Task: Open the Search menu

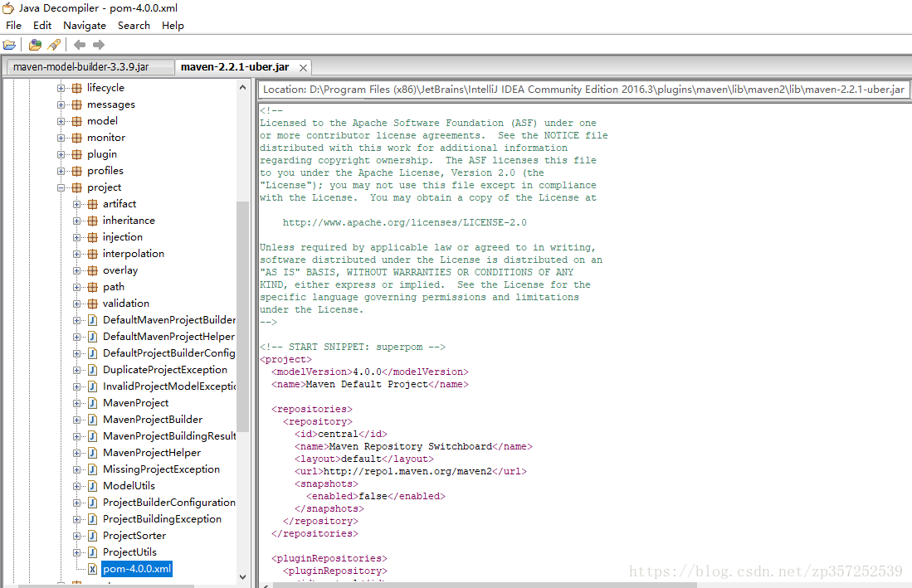Action: pyautogui.click(x=134, y=26)
